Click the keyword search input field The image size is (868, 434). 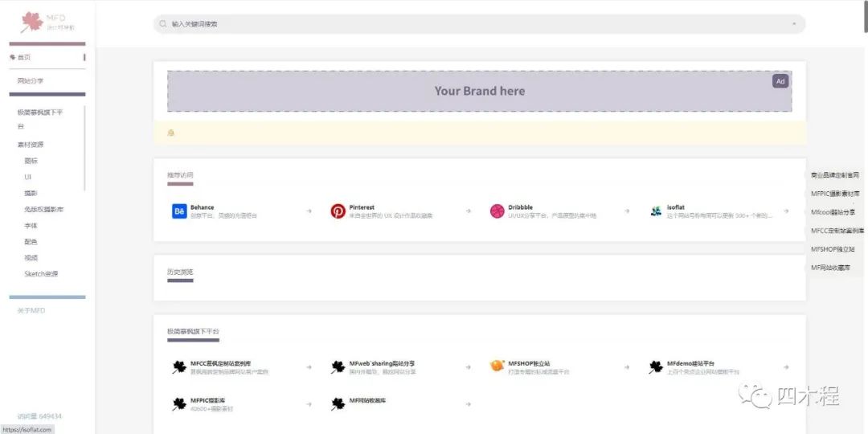click(474, 24)
